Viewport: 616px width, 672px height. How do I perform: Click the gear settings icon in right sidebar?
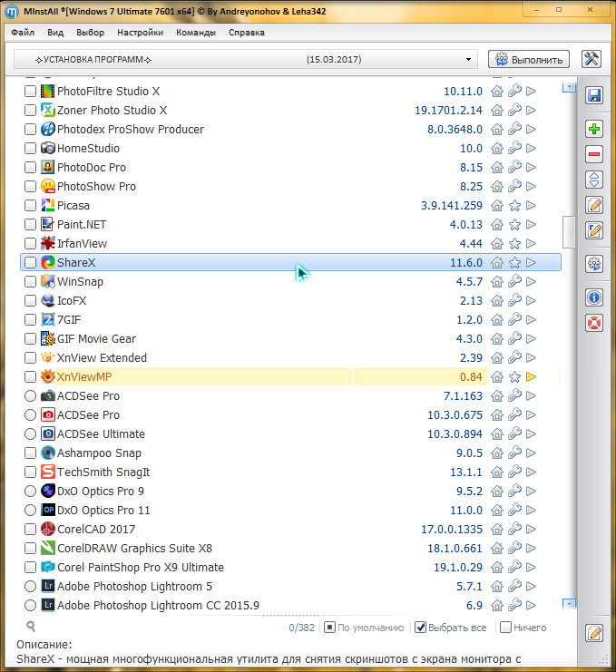594,264
